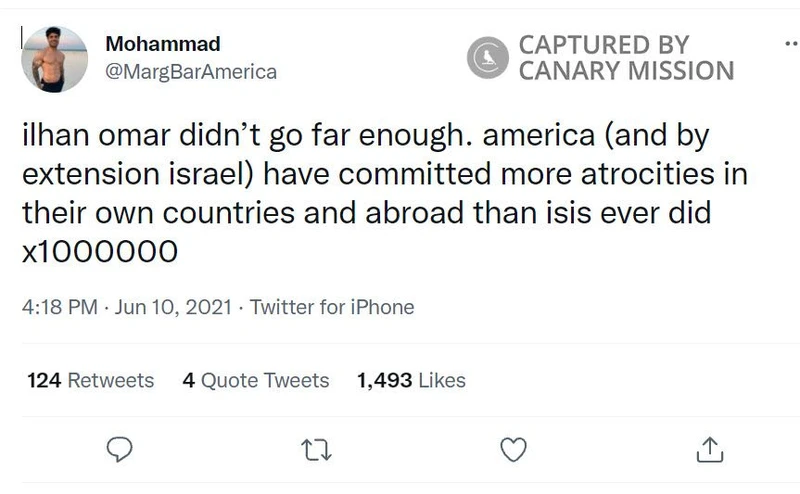View the 1,493 Likes list

coord(411,380)
